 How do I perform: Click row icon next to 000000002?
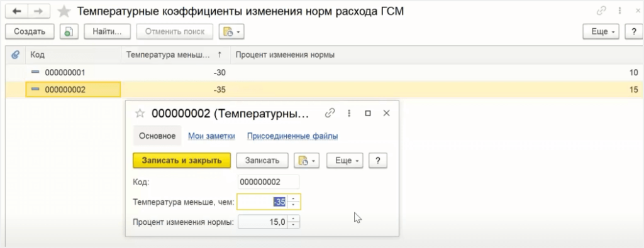[35, 89]
